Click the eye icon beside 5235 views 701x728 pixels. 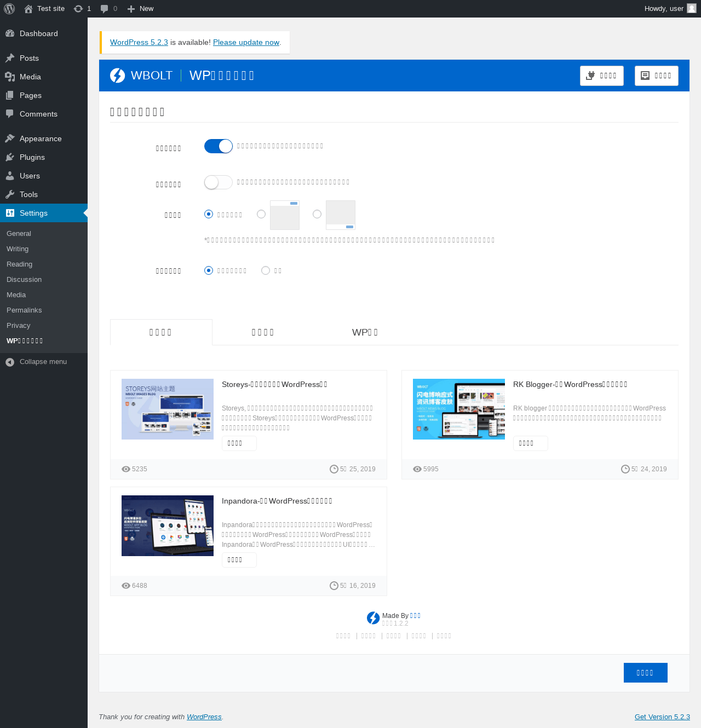[x=126, y=469]
